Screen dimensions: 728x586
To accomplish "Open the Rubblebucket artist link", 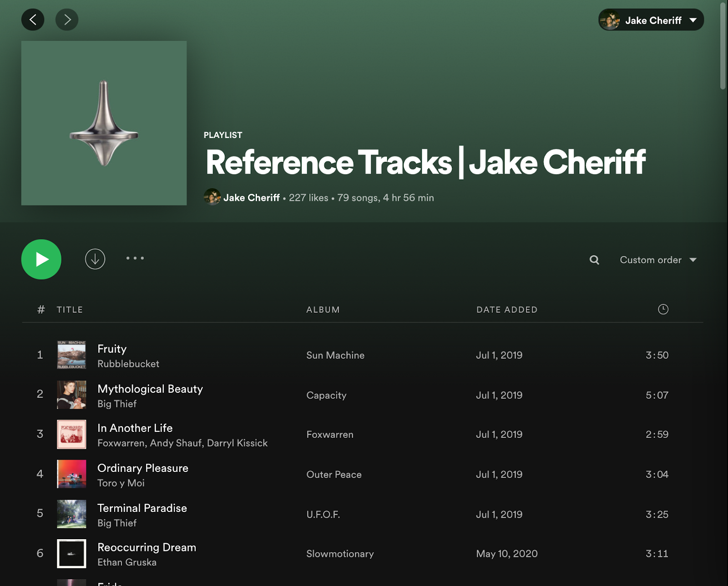I will (128, 364).
